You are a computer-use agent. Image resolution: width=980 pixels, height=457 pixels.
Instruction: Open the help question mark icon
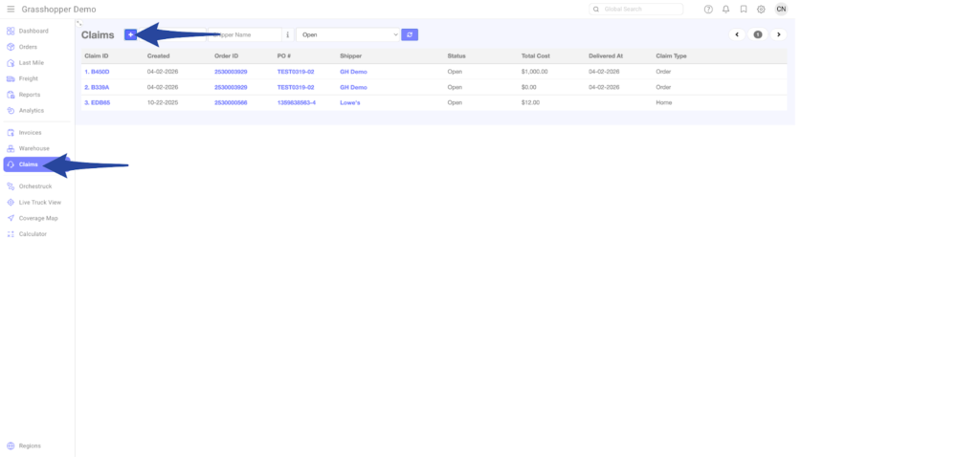tap(708, 10)
